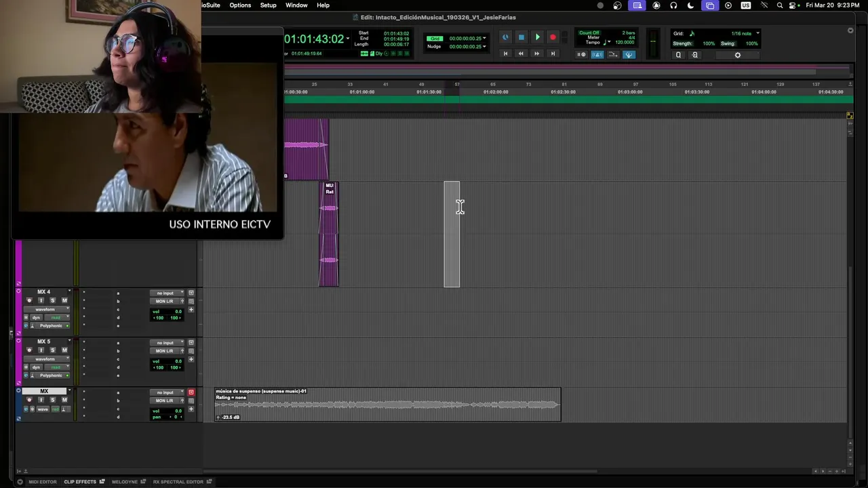Click the Fast Forward transport button

[x=536, y=54]
